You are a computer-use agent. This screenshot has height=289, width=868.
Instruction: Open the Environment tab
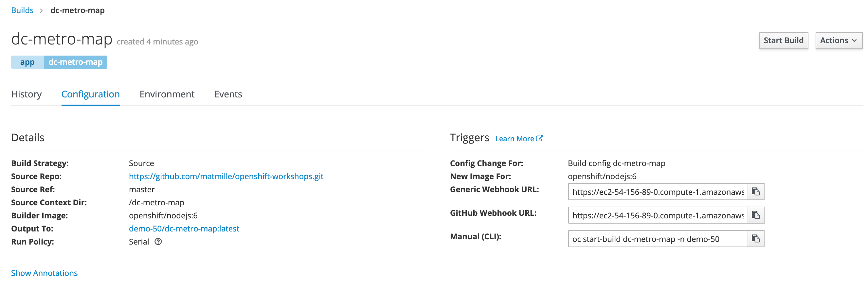pyautogui.click(x=167, y=94)
